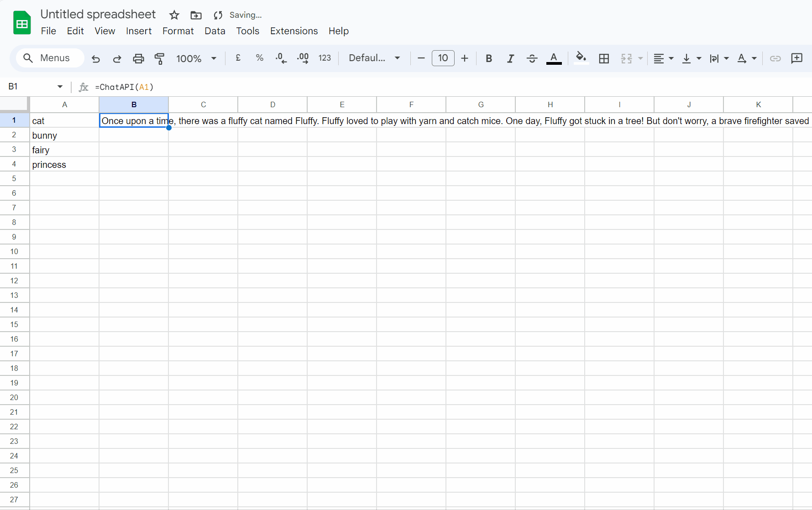
Task: Open the Google Sheets home icon
Action: coord(22,23)
